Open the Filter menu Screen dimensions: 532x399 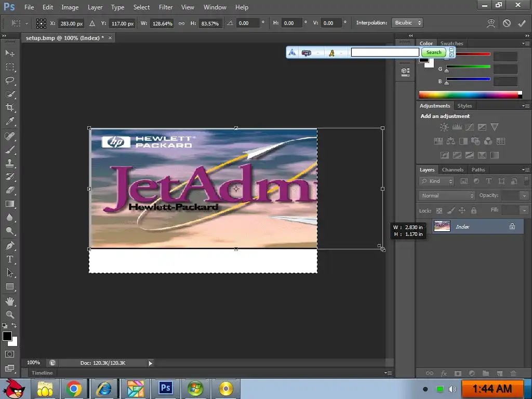pyautogui.click(x=166, y=7)
